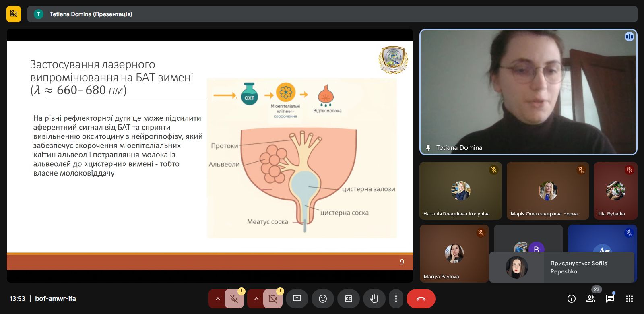The width and height of the screenshot is (644, 314).
Task: Show the participants list with 23 people
Action: 591,299
